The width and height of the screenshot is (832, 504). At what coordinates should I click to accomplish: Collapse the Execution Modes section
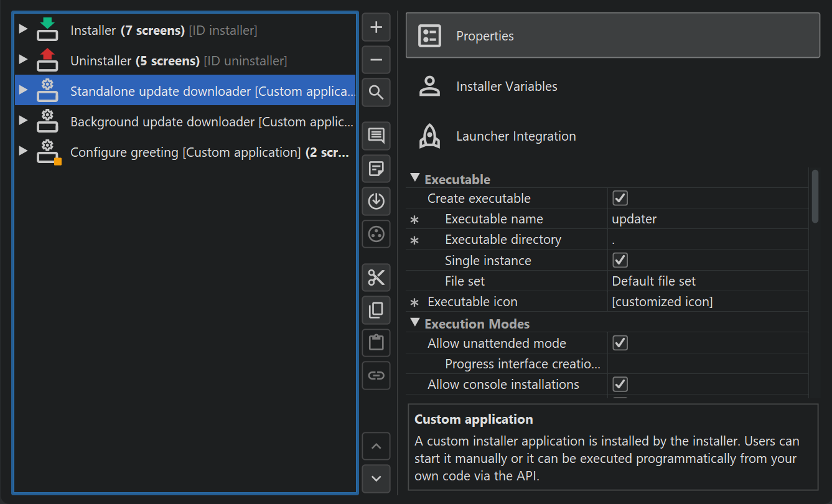click(x=415, y=323)
